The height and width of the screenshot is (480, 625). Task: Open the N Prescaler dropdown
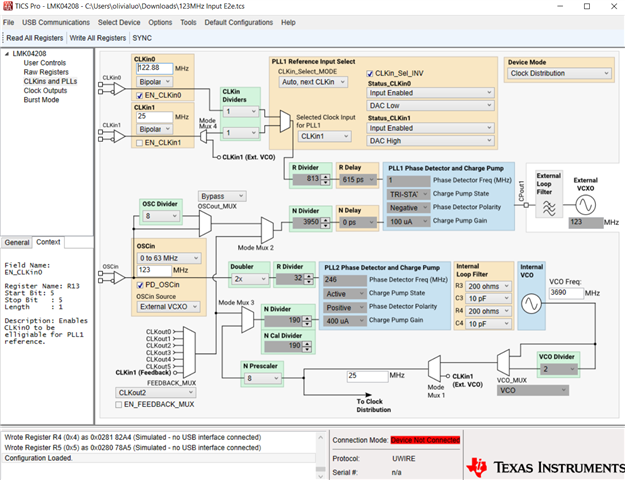(x=262, y=378)
